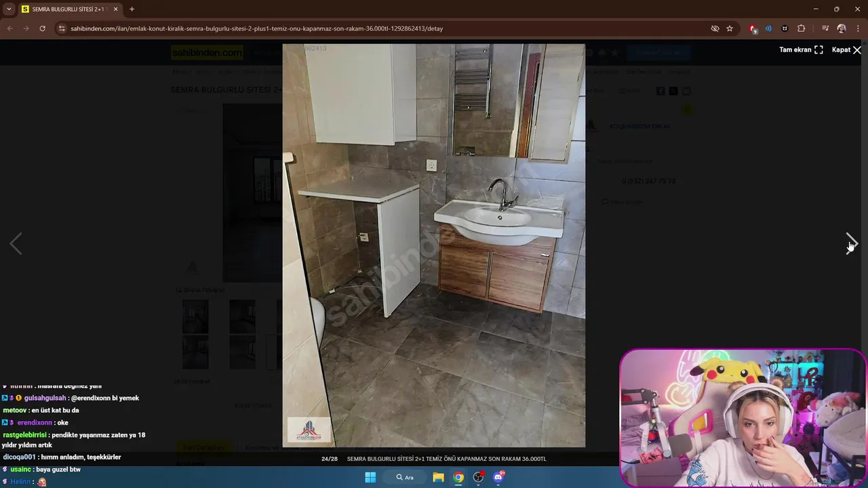Click chat username erendixonn
The width and height of the screenshot is (868, 488).
[x=35, y=422]
